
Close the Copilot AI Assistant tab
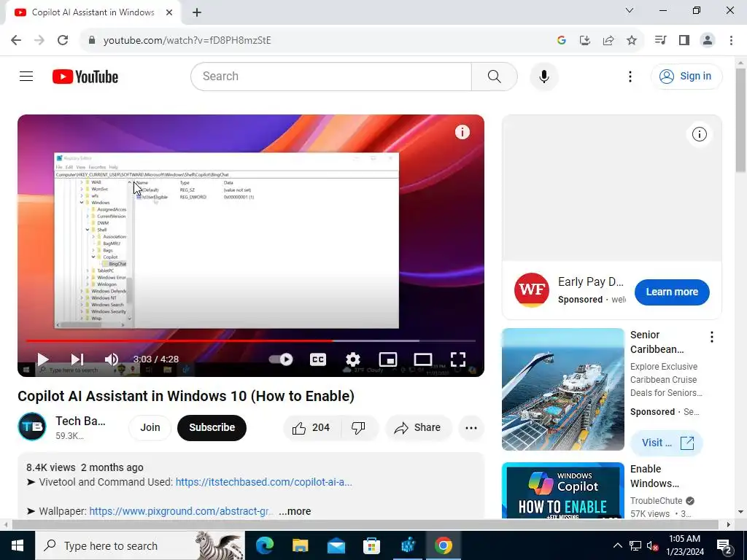[x=169, y=12]
